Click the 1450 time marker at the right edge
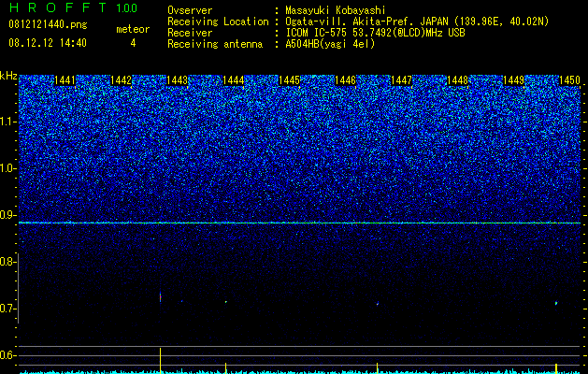This screenshot has height=374, width=588. coord(569,80)
